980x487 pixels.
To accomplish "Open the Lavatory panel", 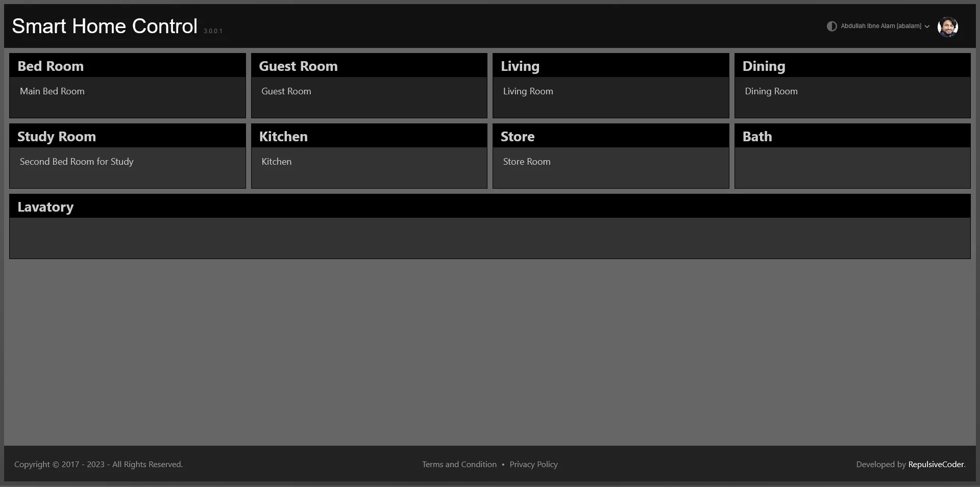I will pos(489,226).
